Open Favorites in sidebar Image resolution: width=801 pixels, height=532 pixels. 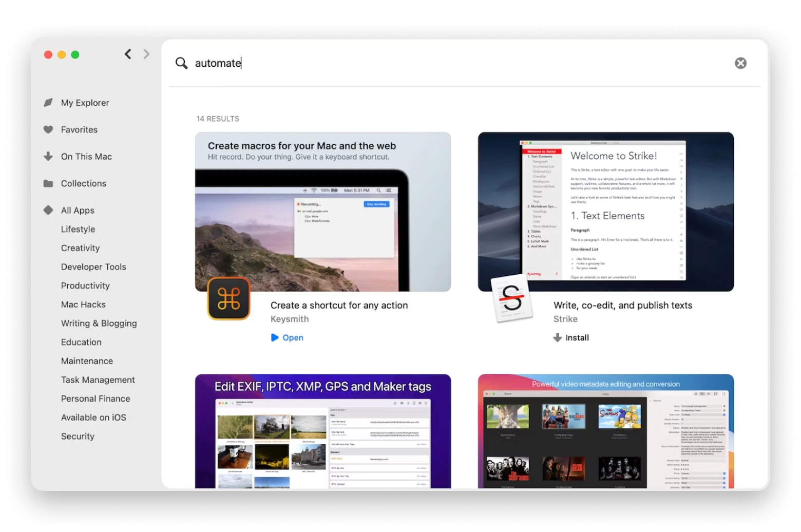(x=79, y=129)
